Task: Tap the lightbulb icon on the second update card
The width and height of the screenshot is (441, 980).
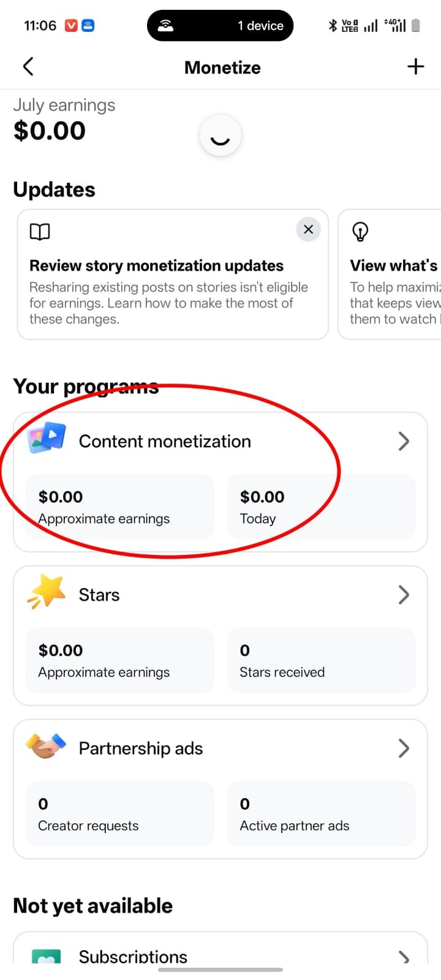Action: coord(360,232)
